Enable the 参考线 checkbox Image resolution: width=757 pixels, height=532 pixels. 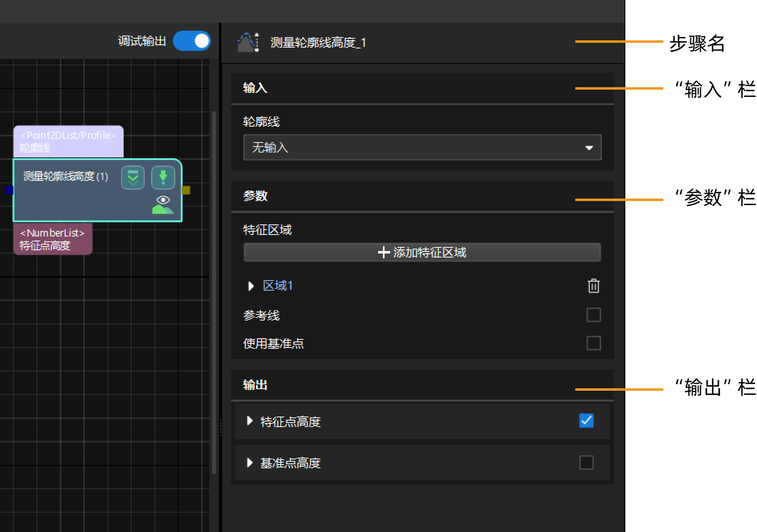click(593, 315)
